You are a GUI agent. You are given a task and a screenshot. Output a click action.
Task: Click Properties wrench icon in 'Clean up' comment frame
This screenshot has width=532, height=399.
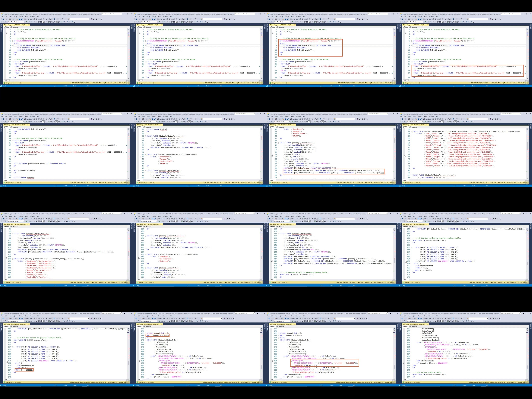(x=493, y=319)
